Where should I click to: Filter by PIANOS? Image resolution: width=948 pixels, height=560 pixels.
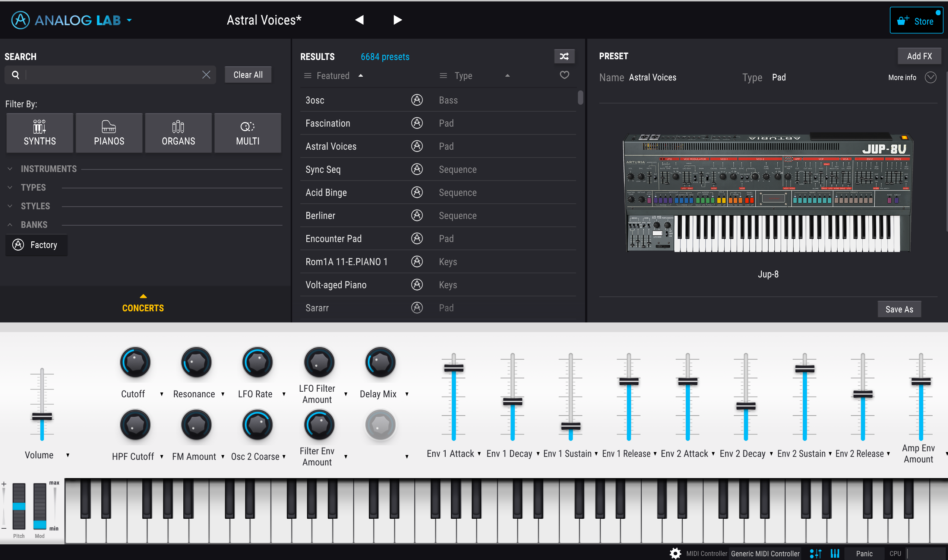(x=109, y=133)
